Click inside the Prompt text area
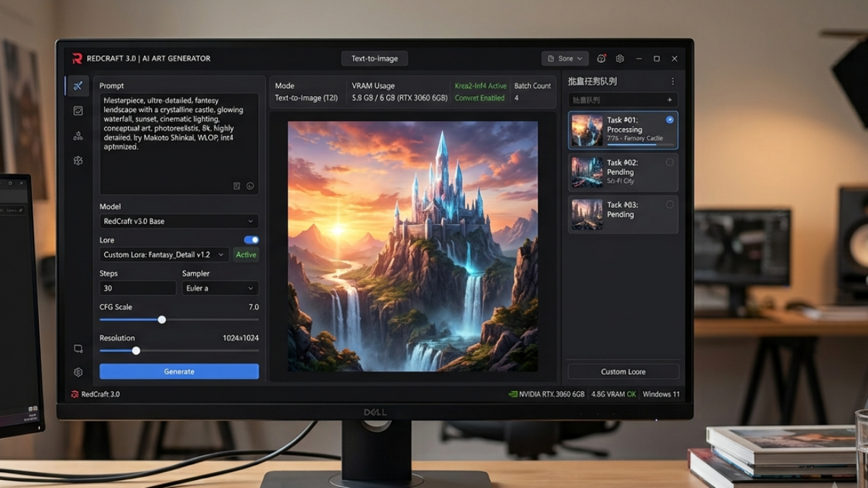Screen dimensions: 868x488 (179, 143)
